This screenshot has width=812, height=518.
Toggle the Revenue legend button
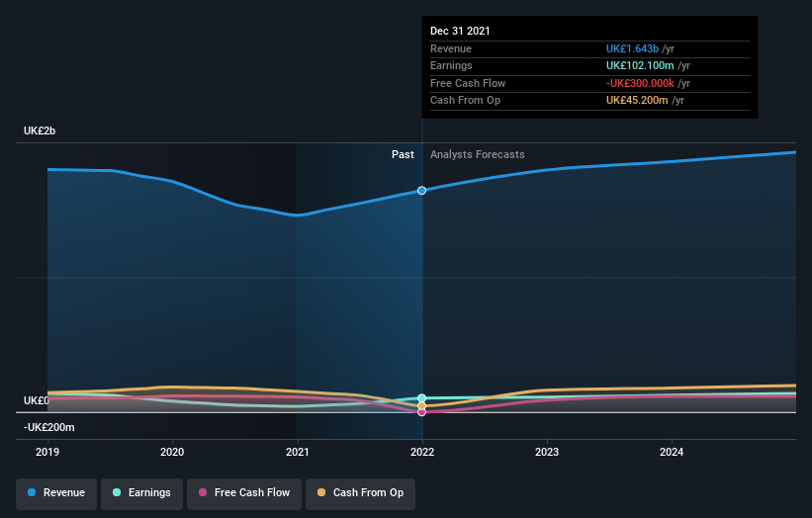click(x=56, y=493)
